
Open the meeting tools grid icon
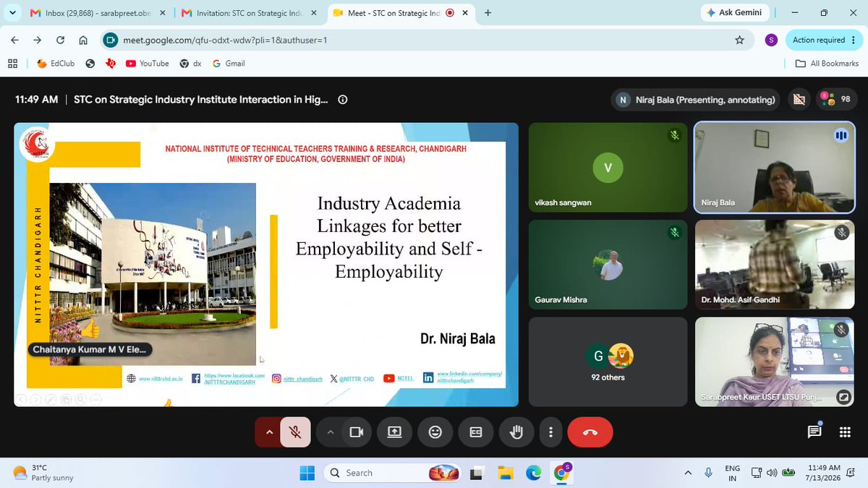point(845,432)
